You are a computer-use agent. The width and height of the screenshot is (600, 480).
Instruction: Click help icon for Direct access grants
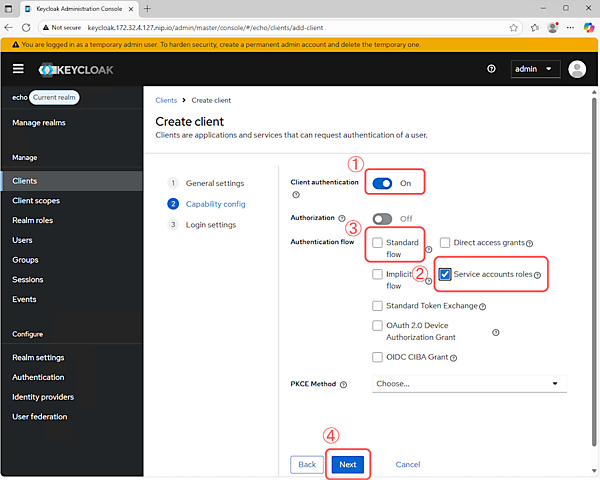coord(530,243)
